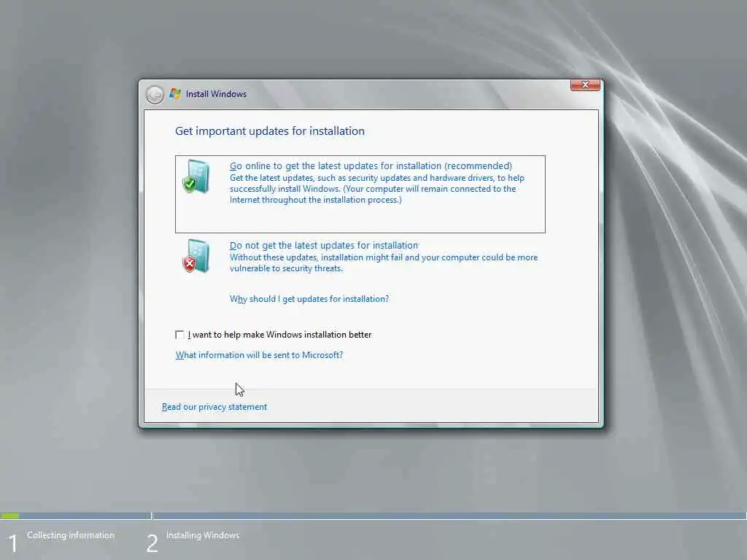The width and height of the screenshot is (747, 560).
Task: Click the green checkmark shield update icon
Action: (196, 176)
